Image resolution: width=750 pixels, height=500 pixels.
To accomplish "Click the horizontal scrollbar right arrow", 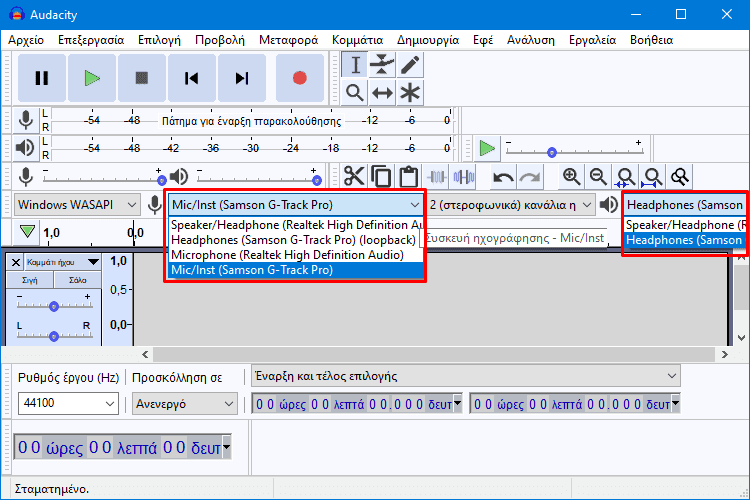I will click(725, 355).
